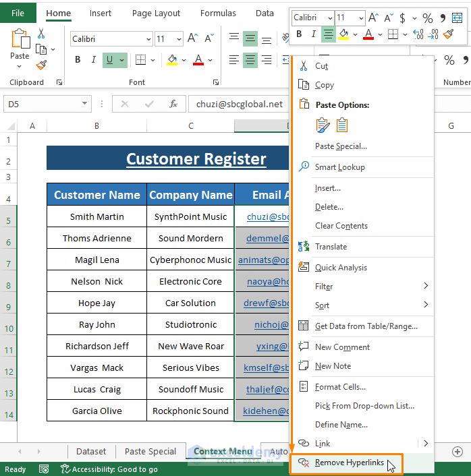Switch to the Page Layout ribbon tab
This screenshot has width=471, height=476.
pyautogui.click(x=156, y=13)
